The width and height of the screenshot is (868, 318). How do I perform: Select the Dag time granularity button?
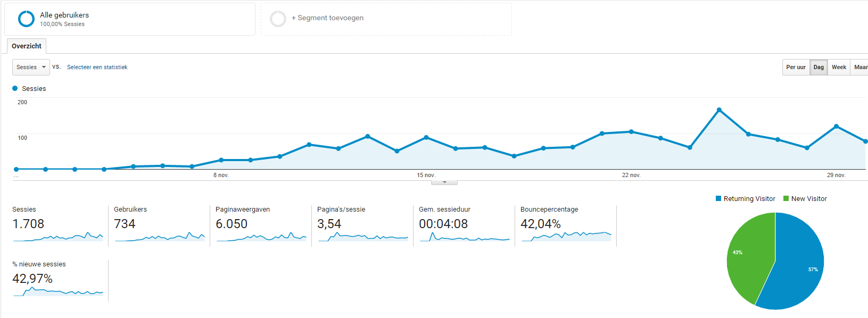tap(819, 67)
